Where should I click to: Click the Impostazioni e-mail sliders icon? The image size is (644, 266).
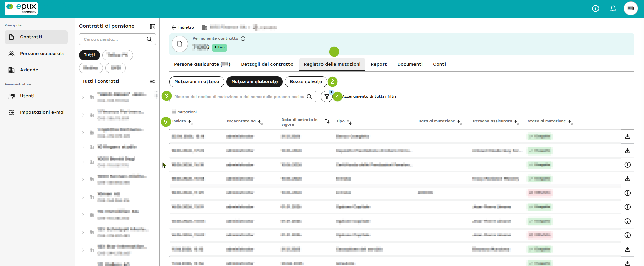[12, 112]
